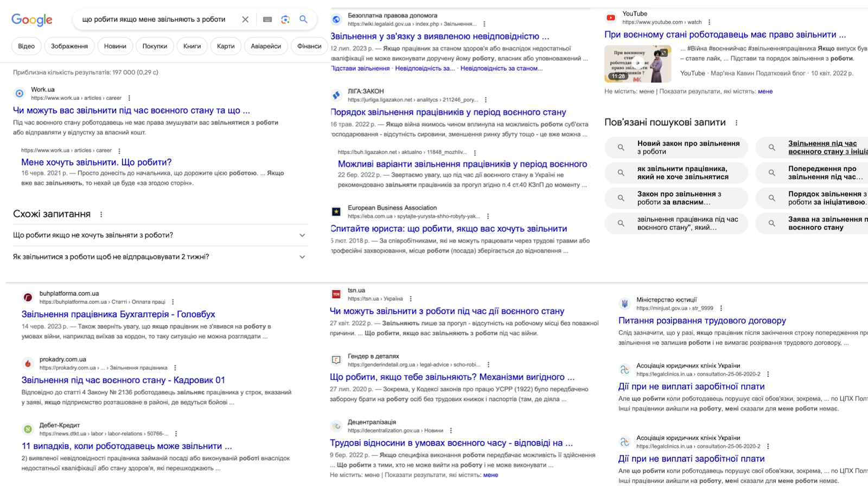Open options beside 'Пов'язані пошукові запити'
The height and width of the screenshot is (488, 868).
point(736,123)
